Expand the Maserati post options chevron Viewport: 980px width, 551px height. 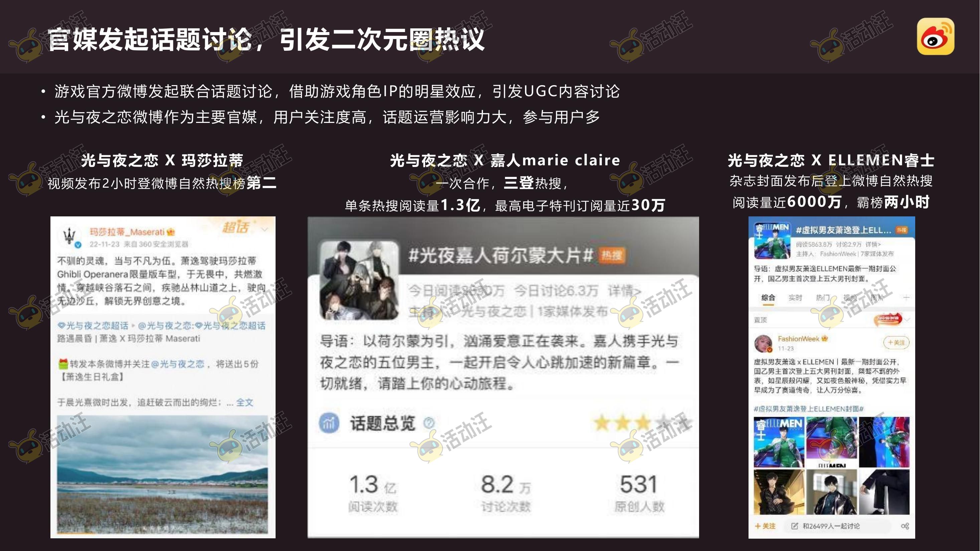tap(265, 229)
